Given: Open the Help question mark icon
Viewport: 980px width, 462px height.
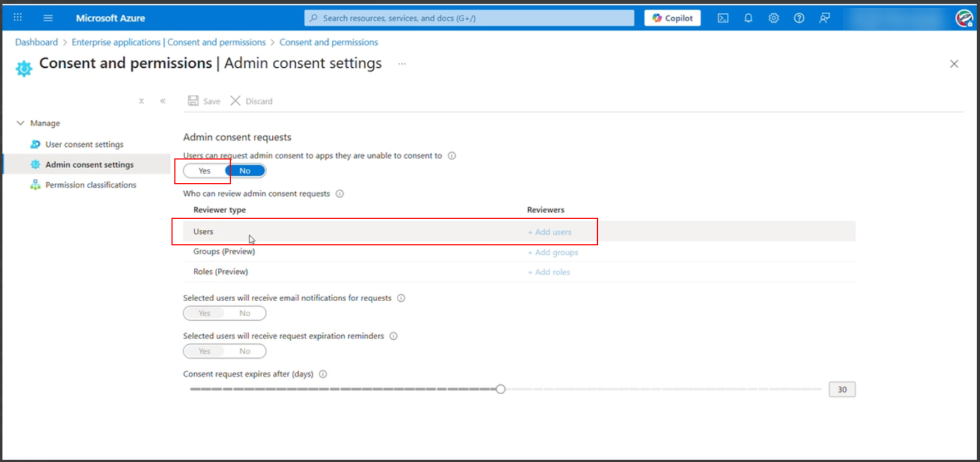Looking at the screenshot, I should 799,18.
